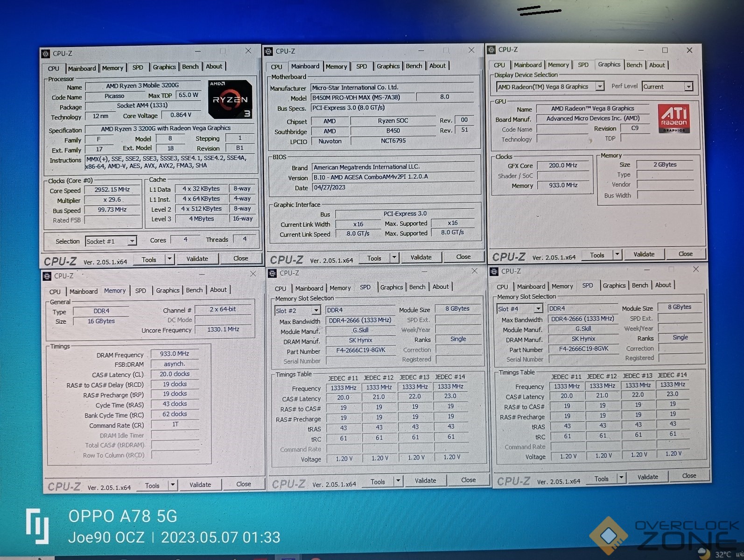Image resolution: width=744 pixels, height=560 pixels.
Task: Click the Close button in the Slot #4 window
Action: [689, 476]
